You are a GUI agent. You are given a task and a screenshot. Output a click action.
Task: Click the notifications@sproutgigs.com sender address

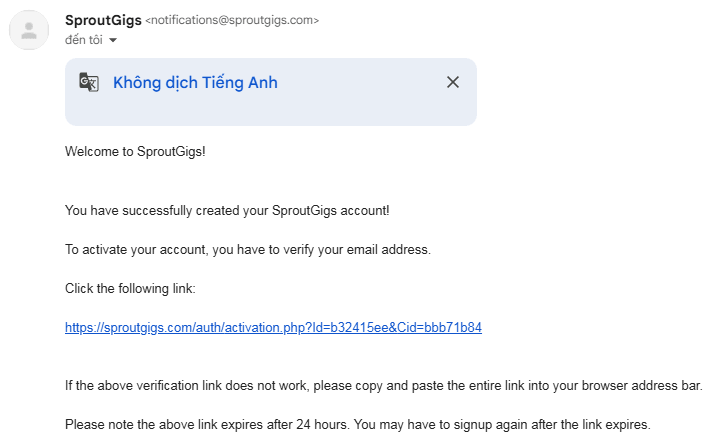(x=233, y=20)
